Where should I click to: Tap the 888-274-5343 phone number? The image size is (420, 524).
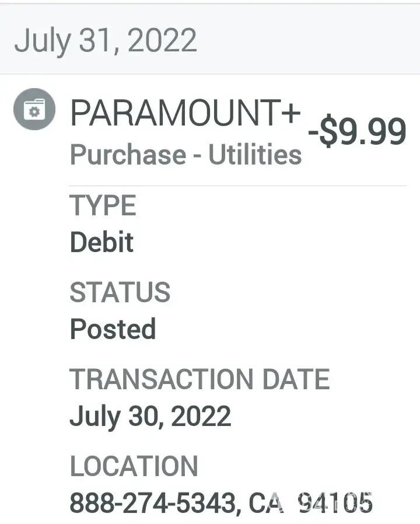pyautogui.click(x=153, y=503)
